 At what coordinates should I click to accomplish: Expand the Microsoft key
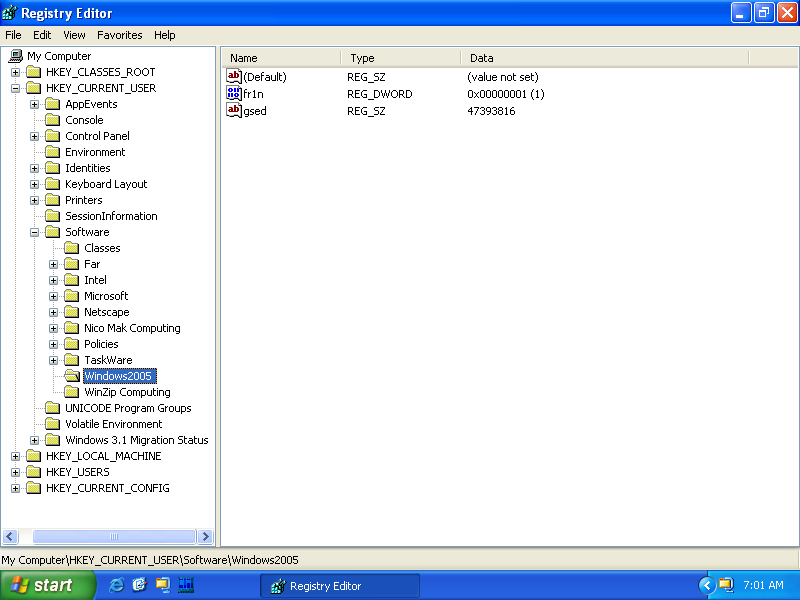coord(53,296)
